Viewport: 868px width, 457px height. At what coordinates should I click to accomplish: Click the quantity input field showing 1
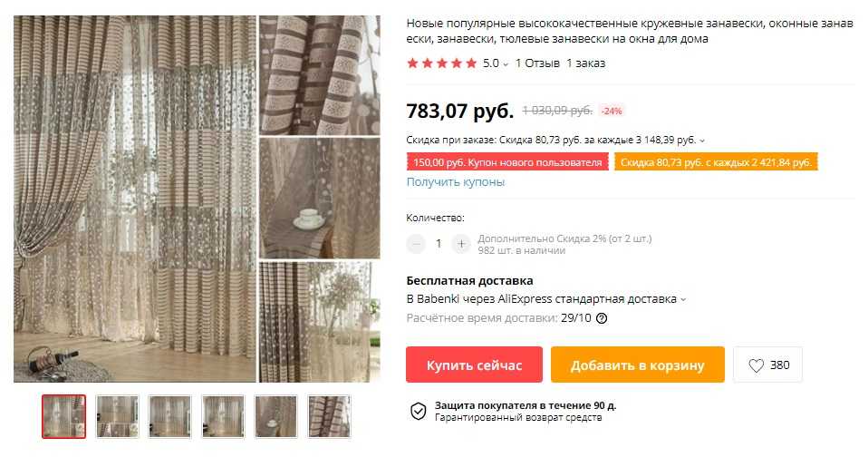(439, 244)
